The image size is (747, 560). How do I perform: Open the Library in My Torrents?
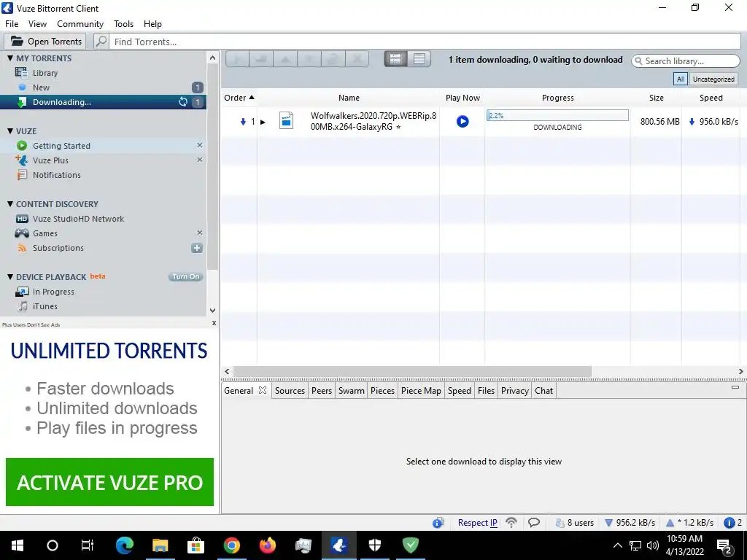(44, 73)
